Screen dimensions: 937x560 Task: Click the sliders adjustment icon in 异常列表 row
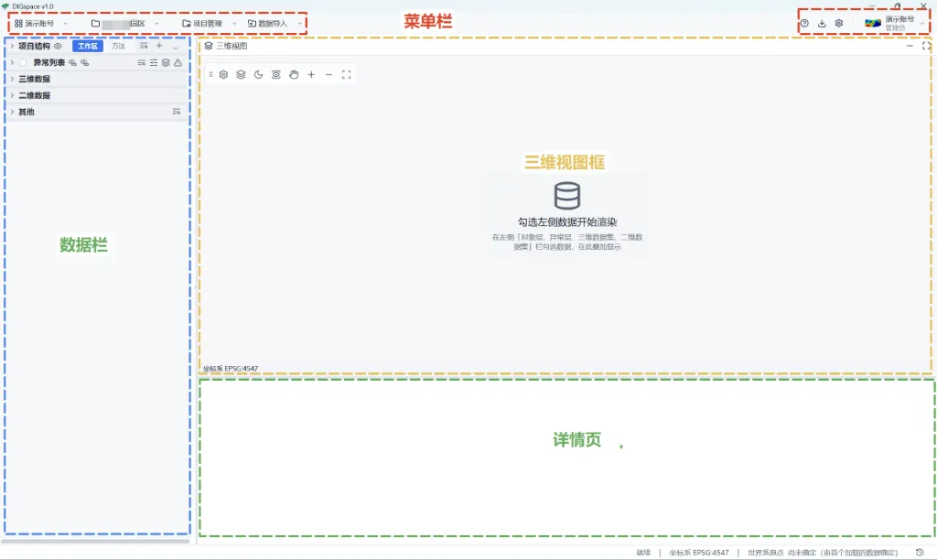point(154,63)
